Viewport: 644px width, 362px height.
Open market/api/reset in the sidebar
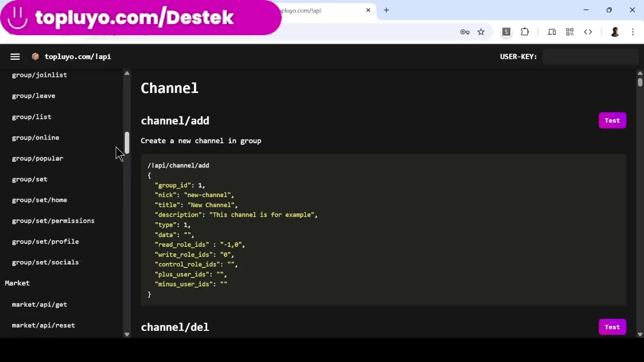pyautogui.click(x=43, y=325)
